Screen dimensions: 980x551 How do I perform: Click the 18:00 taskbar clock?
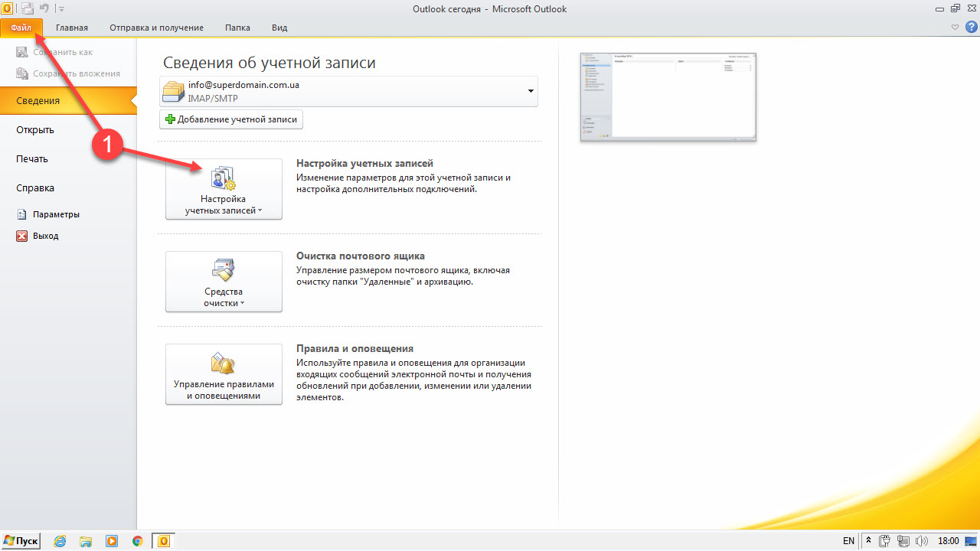coord(949,541)
